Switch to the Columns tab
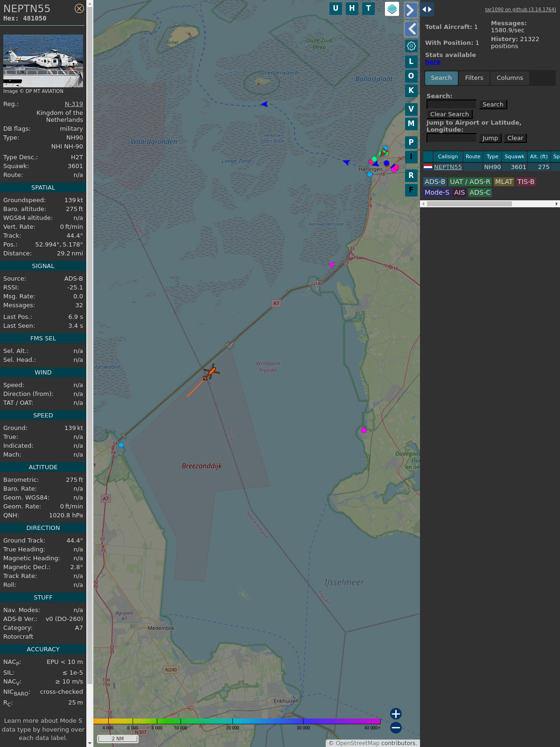 [510, 78]
